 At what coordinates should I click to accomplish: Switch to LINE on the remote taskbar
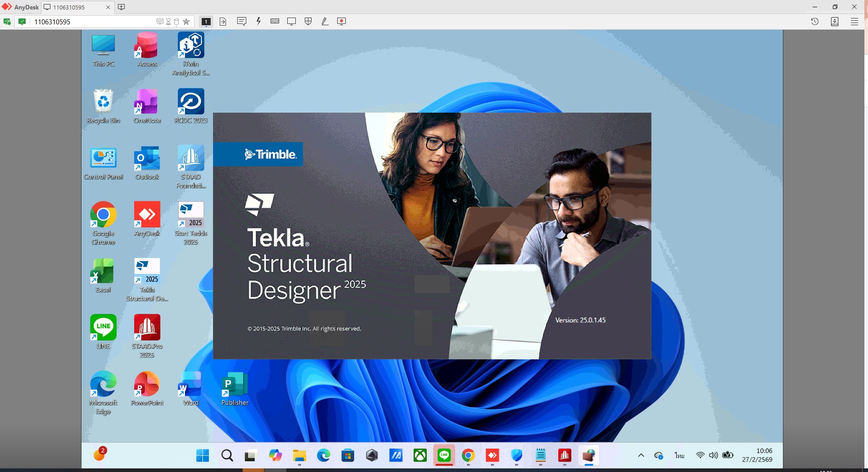click(x=444, y=456)
